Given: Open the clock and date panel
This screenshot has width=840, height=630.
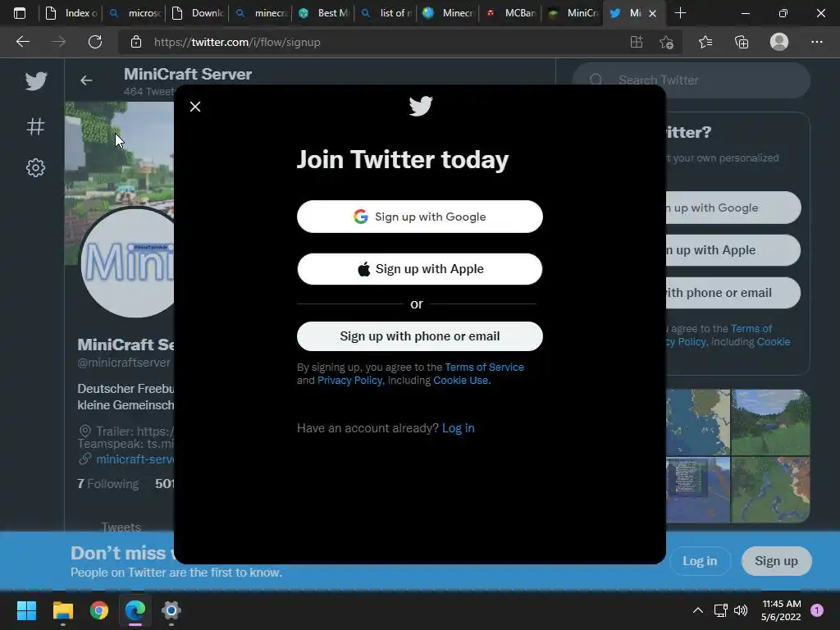Looking at the screenshot, I should pos(781,610).
